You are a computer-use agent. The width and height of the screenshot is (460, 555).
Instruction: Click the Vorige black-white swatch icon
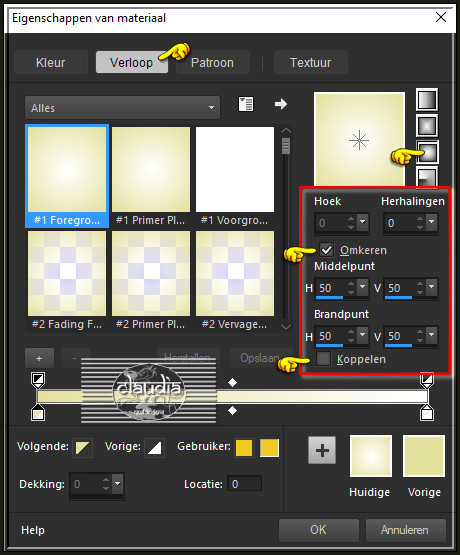click(x=155, y=448)
